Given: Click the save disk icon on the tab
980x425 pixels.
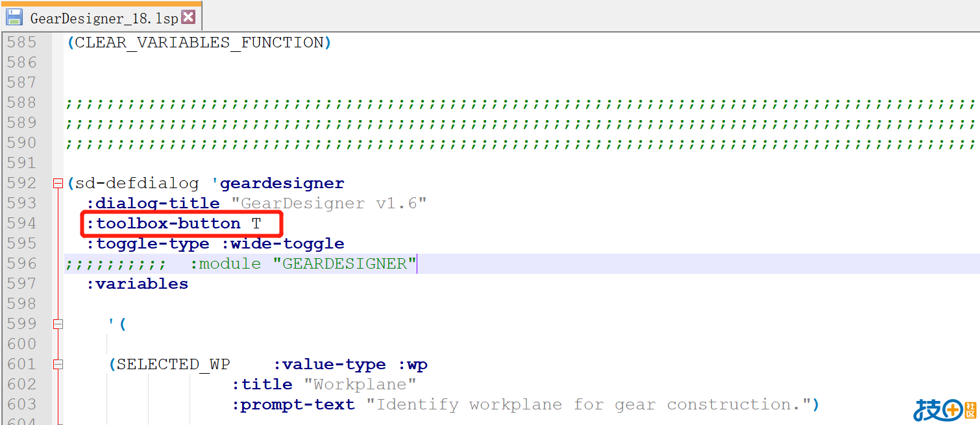Looking at the screenshot, I should tap(14, 18).
